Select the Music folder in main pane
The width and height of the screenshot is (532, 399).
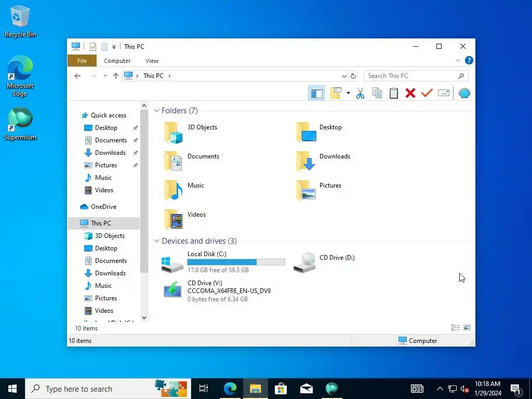pos(184,190)
